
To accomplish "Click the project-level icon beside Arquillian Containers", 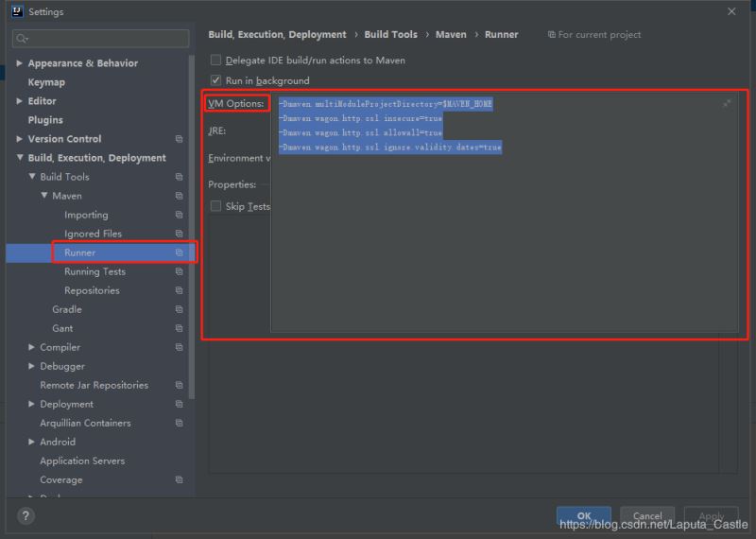I will [x=179, y=423].
